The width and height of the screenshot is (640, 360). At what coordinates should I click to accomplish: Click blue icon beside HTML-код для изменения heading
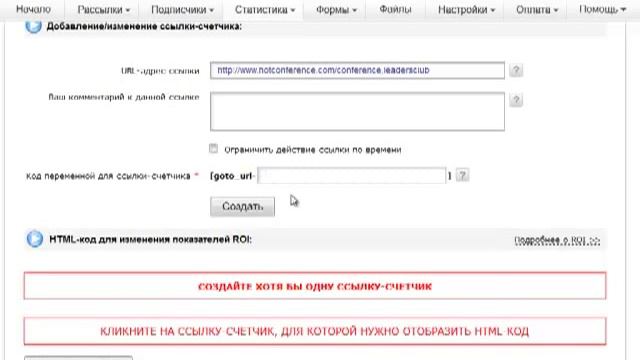click(34, 239)
